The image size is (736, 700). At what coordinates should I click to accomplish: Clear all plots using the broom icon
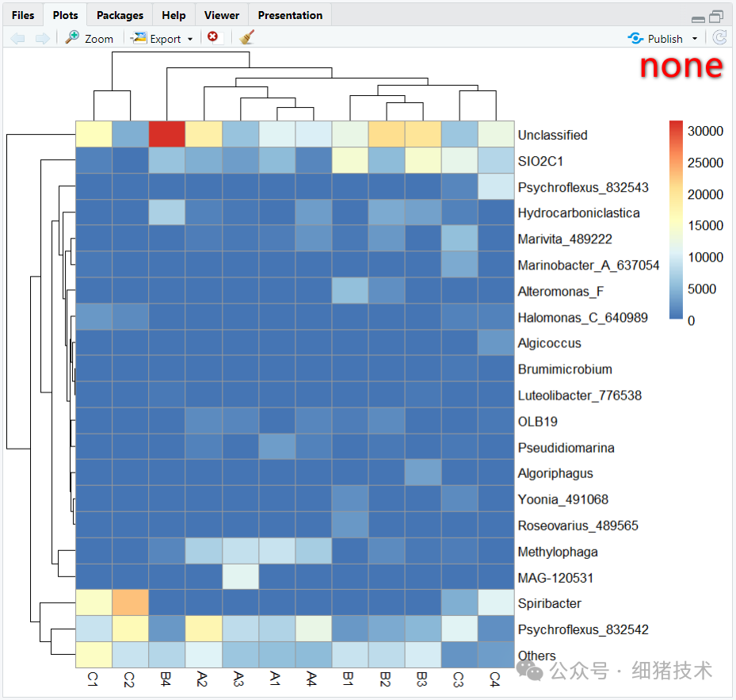click(x=246, y=36)
